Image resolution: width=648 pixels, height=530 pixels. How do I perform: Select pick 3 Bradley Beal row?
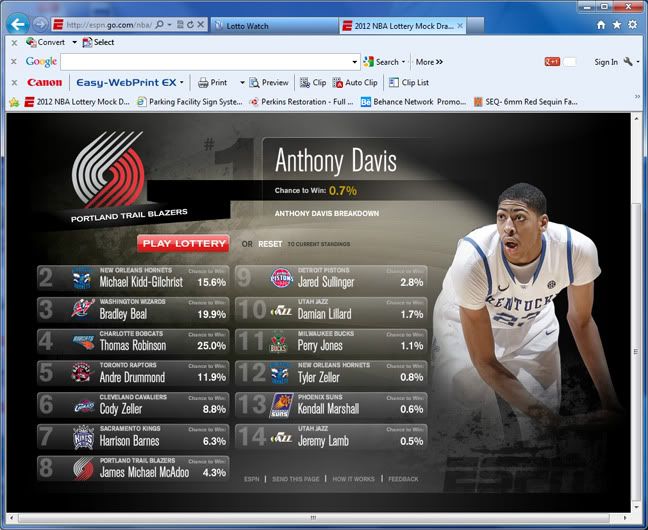(133, 310)
